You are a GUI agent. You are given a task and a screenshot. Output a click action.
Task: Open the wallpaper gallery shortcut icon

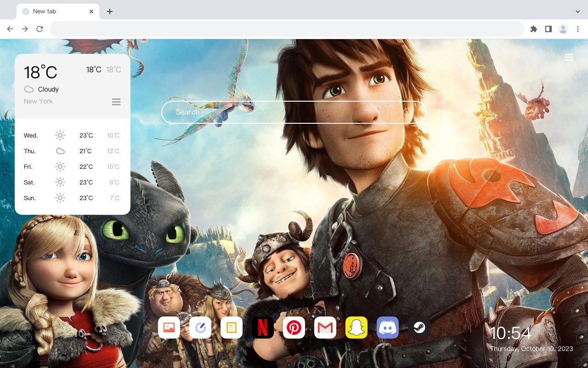[169, 328]
